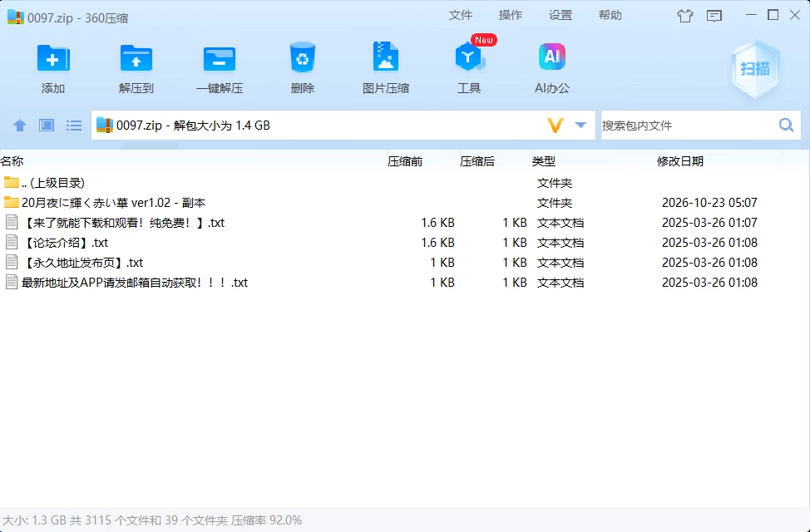Switch to the icon view mode button

(47, 126)
